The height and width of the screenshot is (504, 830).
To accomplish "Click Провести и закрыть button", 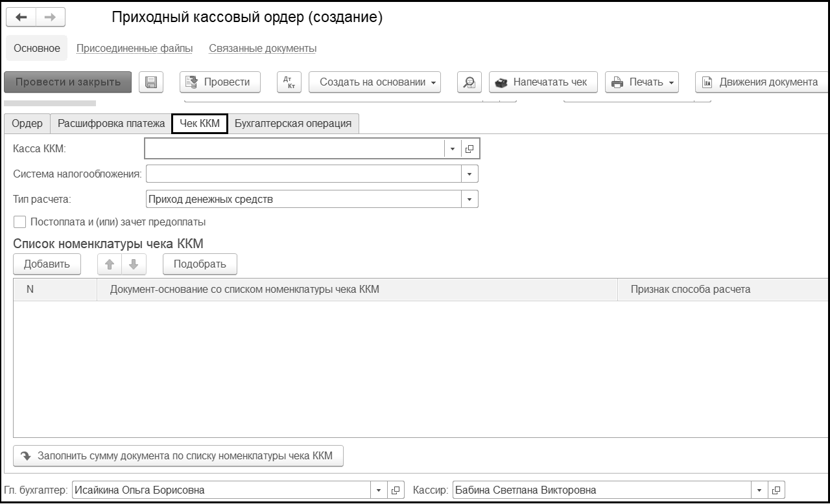I will [68, 82].
